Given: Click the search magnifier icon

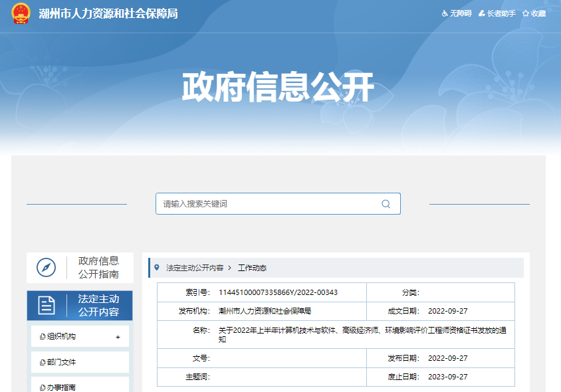Looking at the screenshot, I should [386, 204].
